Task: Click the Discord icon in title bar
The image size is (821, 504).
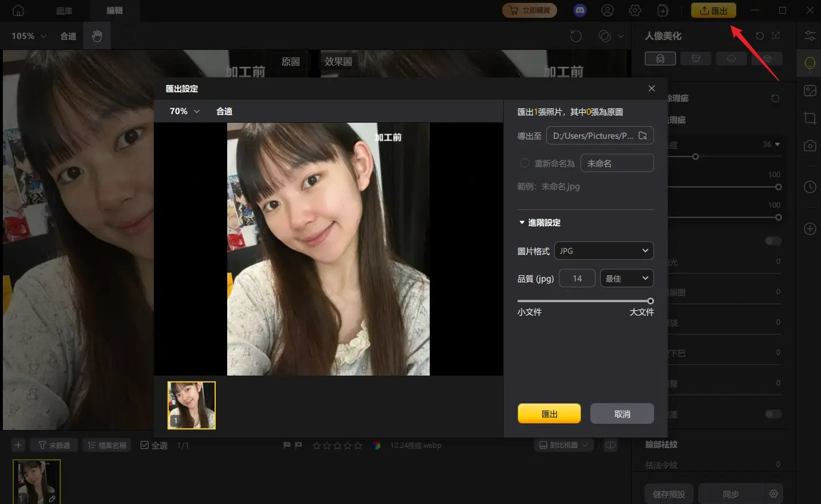Action: [579, 10]
